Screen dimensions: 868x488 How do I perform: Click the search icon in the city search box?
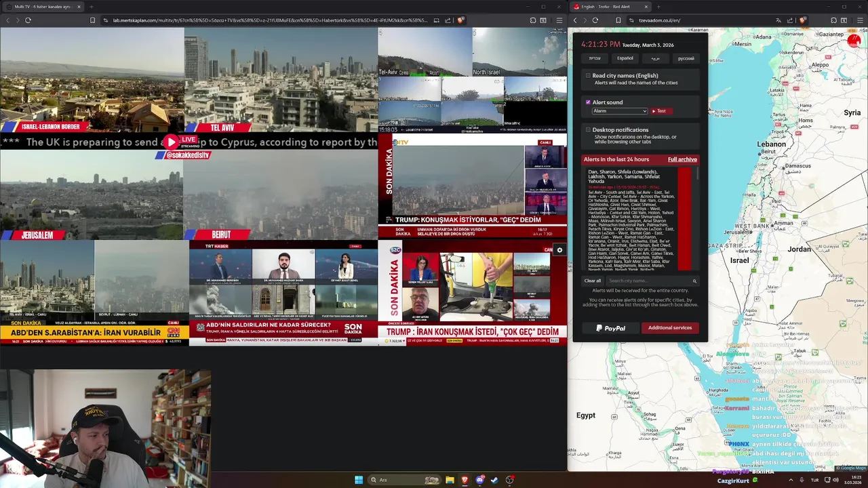[x=694, y=281]
